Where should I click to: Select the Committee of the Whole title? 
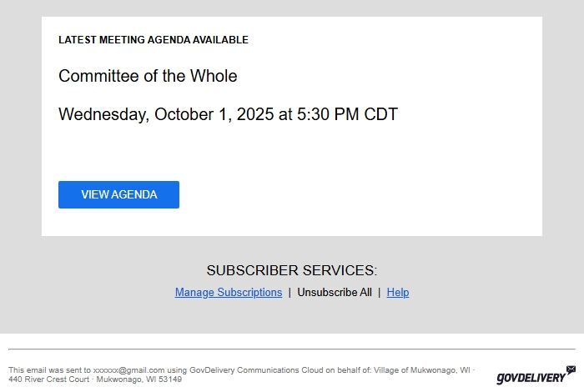[148, 76]
